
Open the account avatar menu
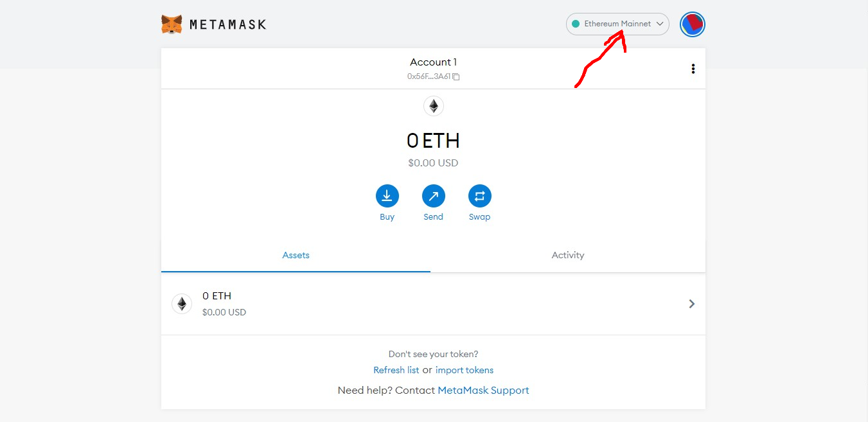(693, 24)
